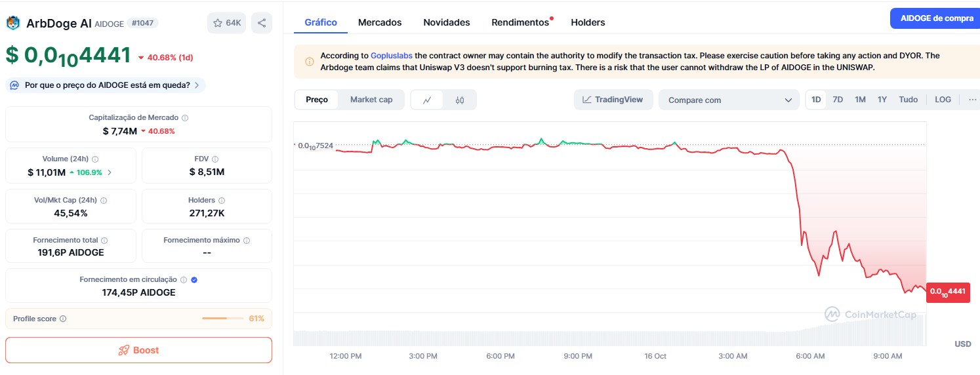Screen dimensions: 980x375
Task: Click info icon beside Holders label
Action: pos(221,201)
